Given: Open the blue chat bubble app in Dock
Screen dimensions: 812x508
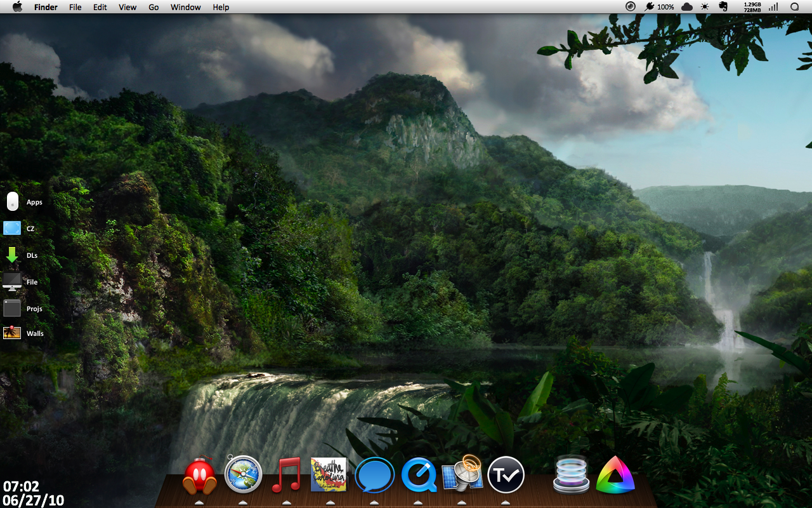Looking at the screenshot, I should (x=374, y=475).
